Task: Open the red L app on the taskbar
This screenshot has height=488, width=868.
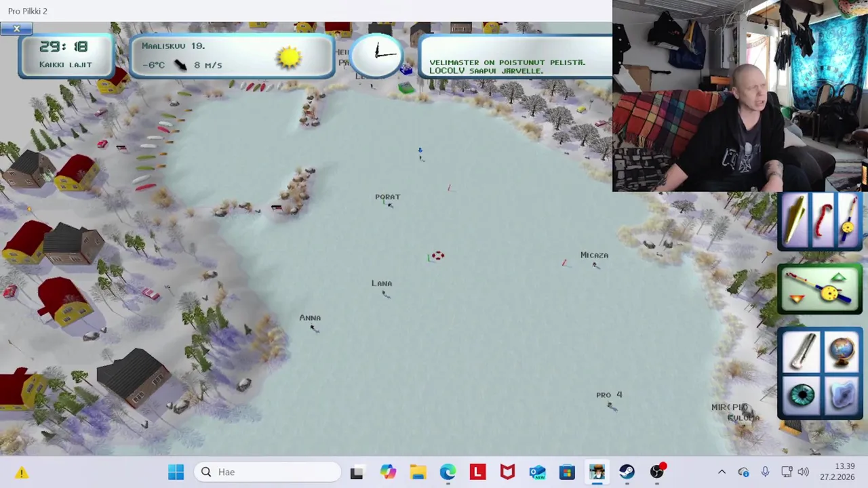Action: point(477,472)
